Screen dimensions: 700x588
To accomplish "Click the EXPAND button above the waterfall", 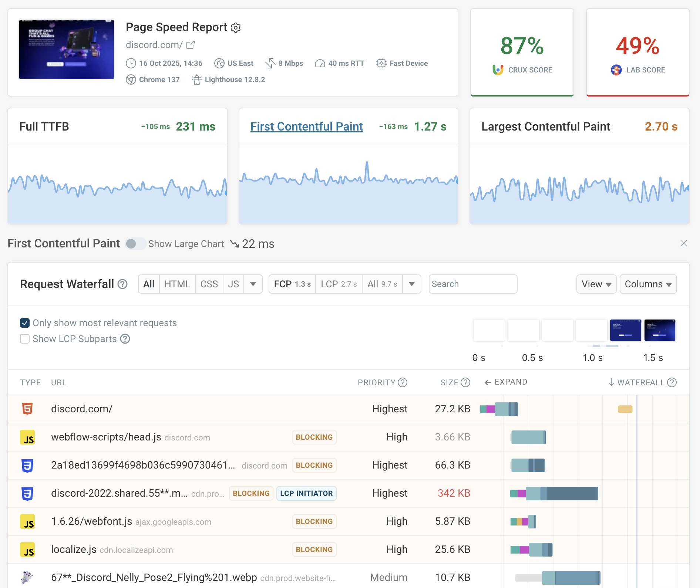I will (506, 382).
